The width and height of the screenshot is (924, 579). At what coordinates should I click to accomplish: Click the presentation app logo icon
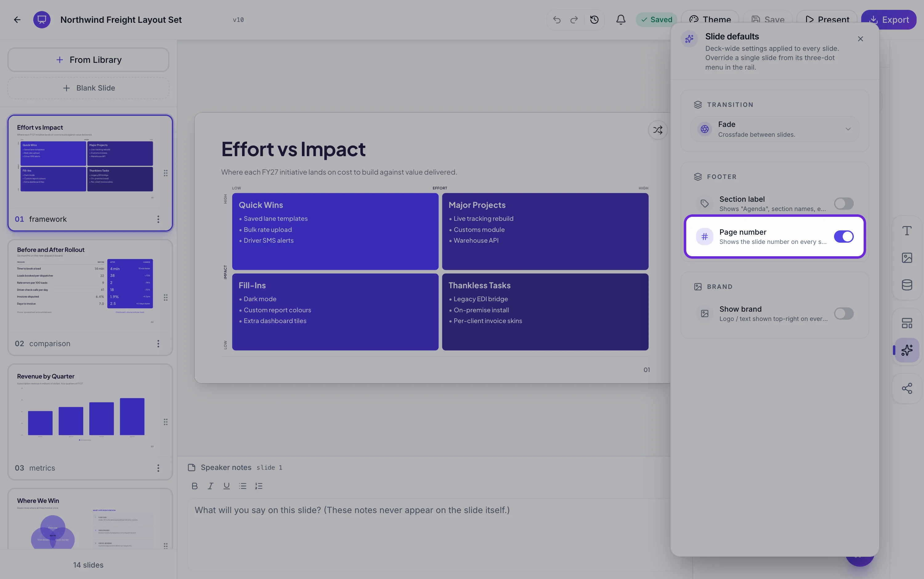(x=42, y=19)
